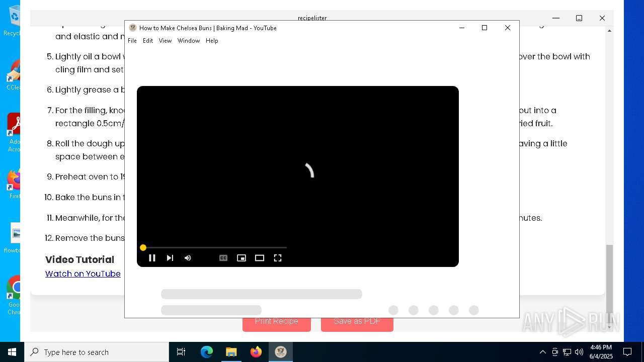This screenshot has height=362, width=644.
Task: Open the Google Chrome desktop shortcut
Action: tap(14, 295)
